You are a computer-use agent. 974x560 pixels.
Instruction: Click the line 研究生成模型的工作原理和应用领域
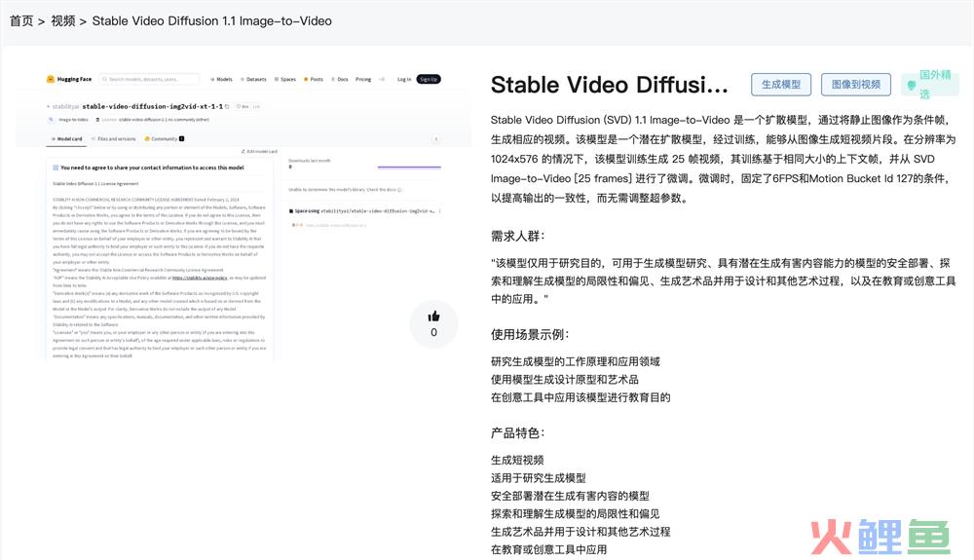(x=576, y=361)
